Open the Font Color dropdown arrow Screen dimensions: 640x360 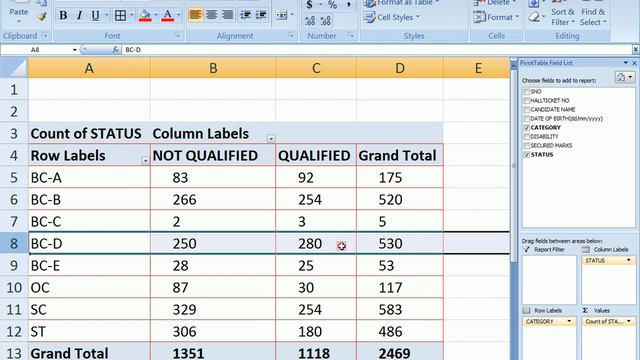click(178, 16)
